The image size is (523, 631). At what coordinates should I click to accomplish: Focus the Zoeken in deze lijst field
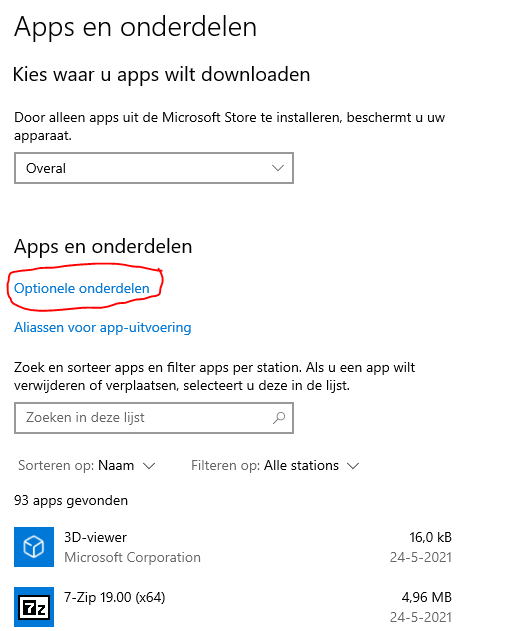click(x=154, y=418)
